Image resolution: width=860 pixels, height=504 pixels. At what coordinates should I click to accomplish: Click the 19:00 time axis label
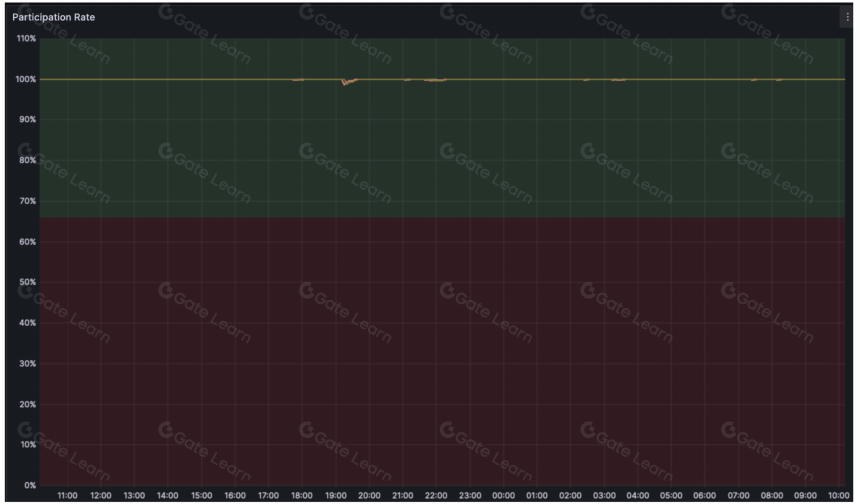coord(336,495)
